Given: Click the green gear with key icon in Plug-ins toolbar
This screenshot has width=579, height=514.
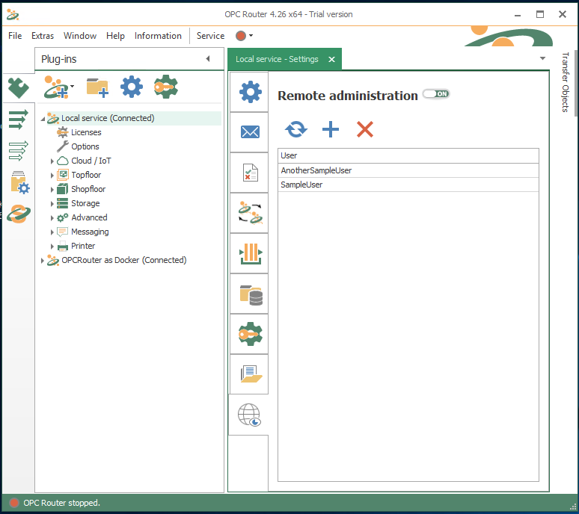Looking at the screenshot, I should tap(166, 87).
